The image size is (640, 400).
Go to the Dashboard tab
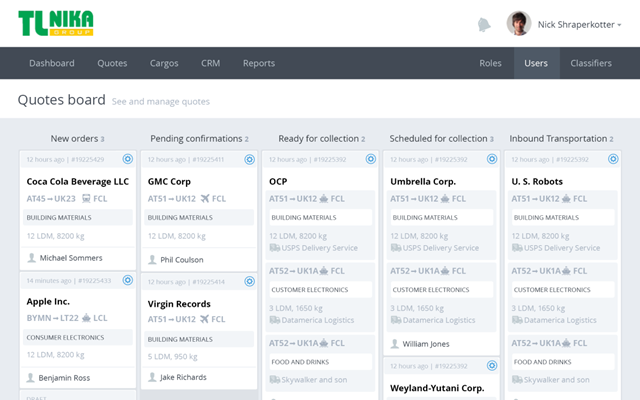52,63
